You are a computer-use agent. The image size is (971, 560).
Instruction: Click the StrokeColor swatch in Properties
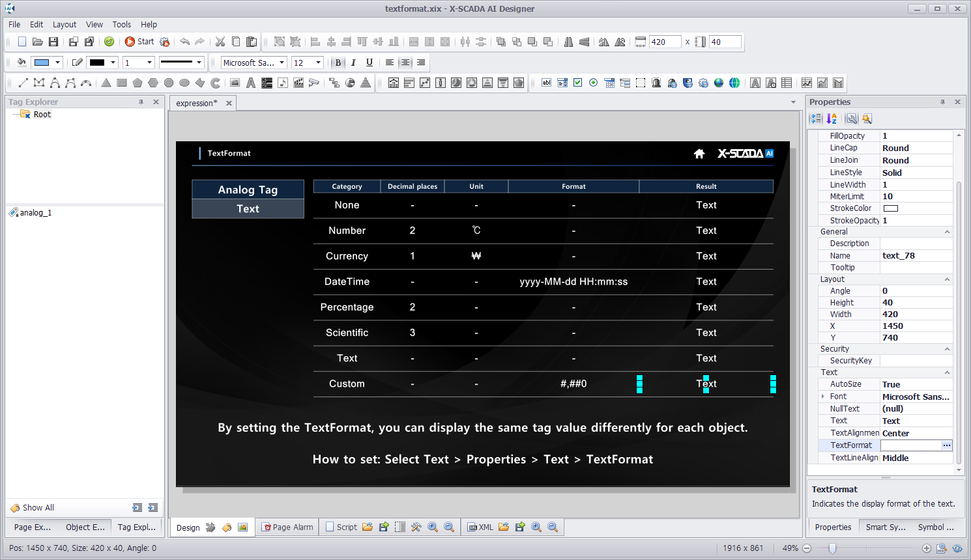coord(890,208)
